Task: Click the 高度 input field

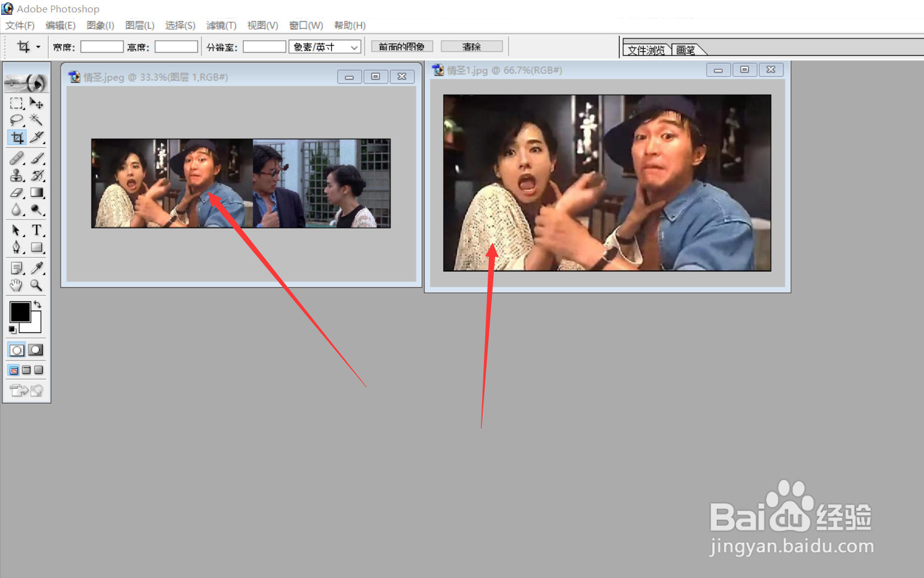Action: [x=176, y=47]
